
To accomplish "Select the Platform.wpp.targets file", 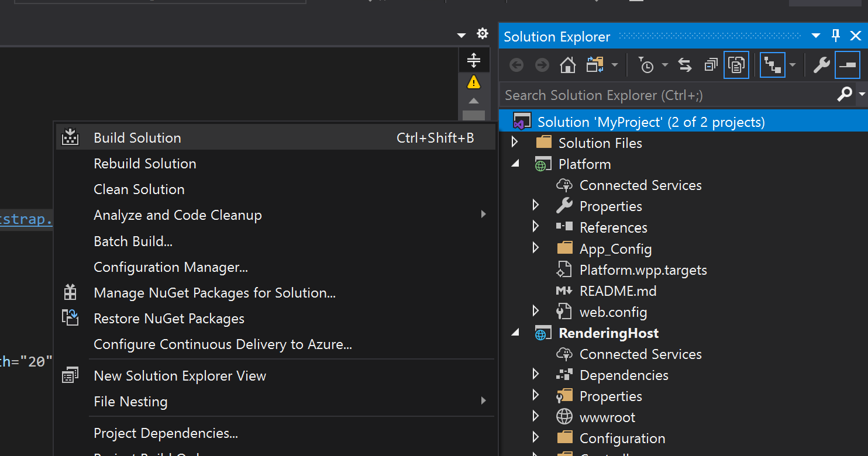I will (643, 270).
